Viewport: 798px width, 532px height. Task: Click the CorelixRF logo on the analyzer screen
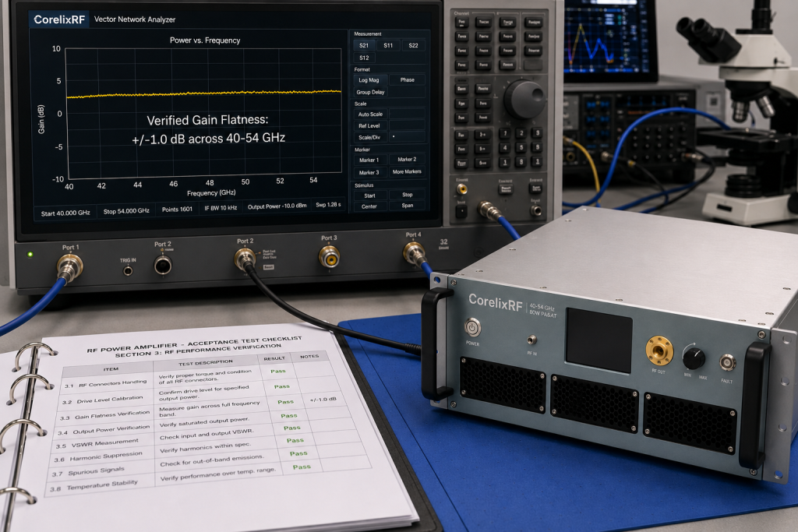(59, 19)
